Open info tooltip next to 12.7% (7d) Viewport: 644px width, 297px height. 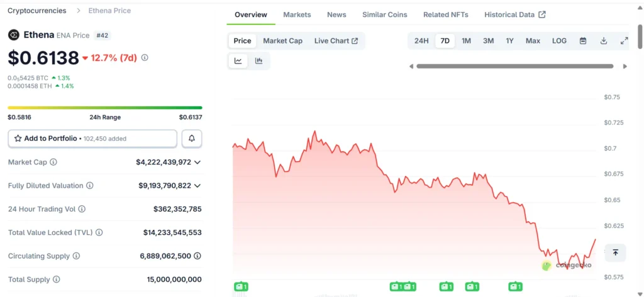click(x=145, y=58)
